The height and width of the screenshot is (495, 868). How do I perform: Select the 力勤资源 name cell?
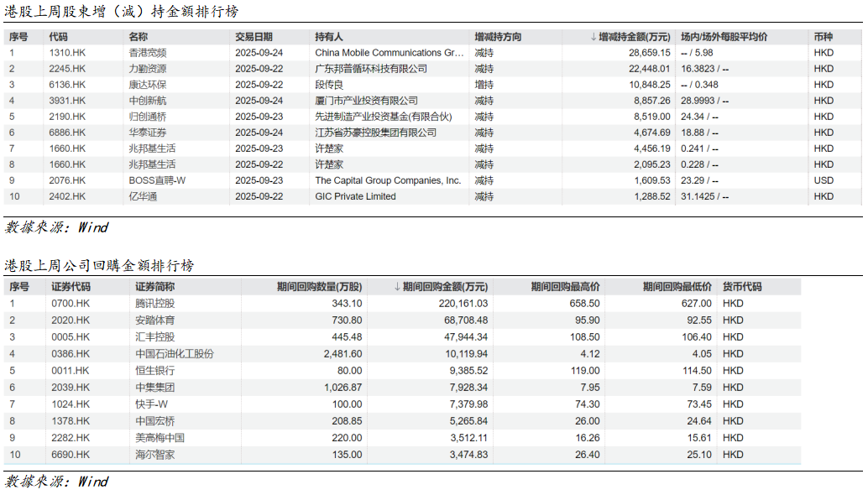[148, 69]
